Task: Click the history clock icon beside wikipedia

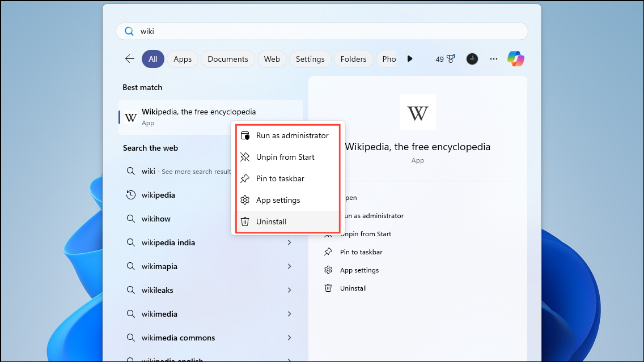Action: click(x=130, y=195)
